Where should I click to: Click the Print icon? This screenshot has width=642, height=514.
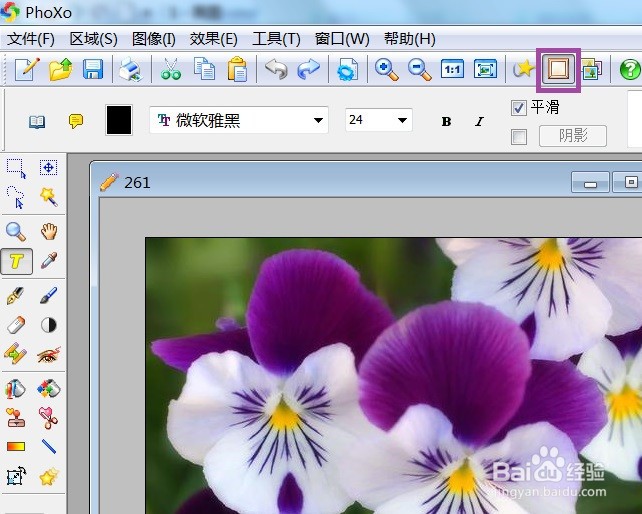coord(131,69)
